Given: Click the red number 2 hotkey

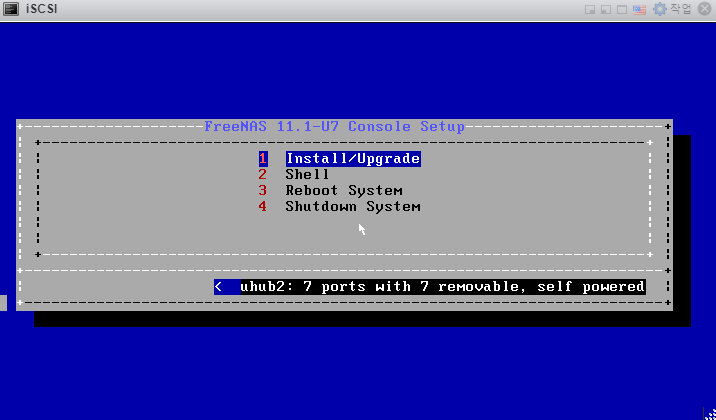Looking at the screenshot, I should tap(263, 174).
